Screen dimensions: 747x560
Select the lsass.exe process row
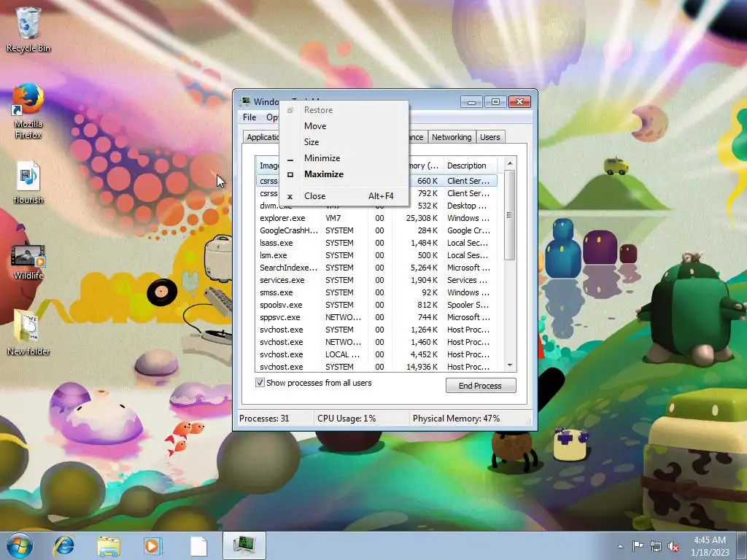pos(376,243)
